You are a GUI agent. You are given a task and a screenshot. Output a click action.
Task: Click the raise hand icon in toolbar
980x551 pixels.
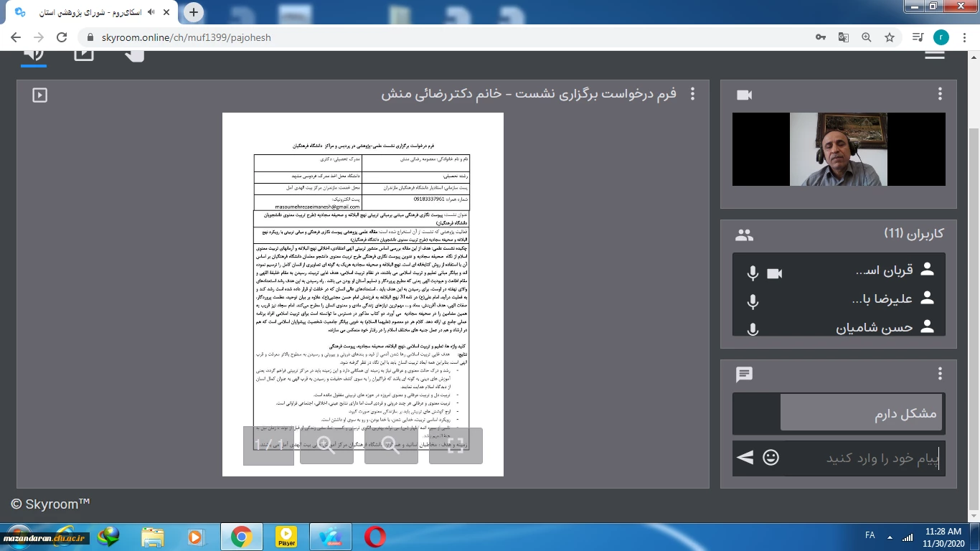133,54
